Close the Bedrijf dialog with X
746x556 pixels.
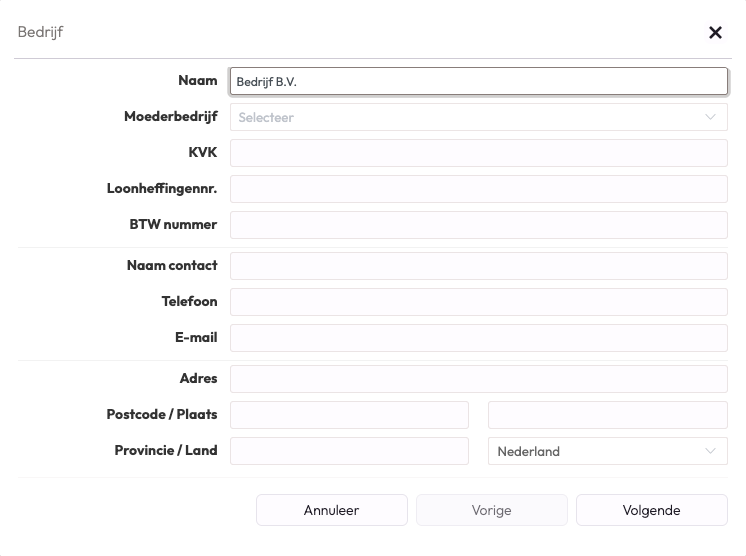715,32
